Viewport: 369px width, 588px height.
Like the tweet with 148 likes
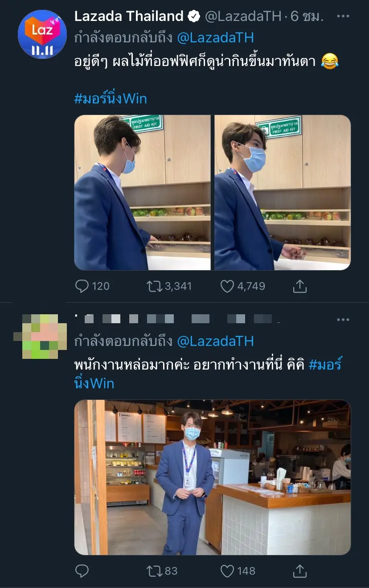[x=227, y=571]
